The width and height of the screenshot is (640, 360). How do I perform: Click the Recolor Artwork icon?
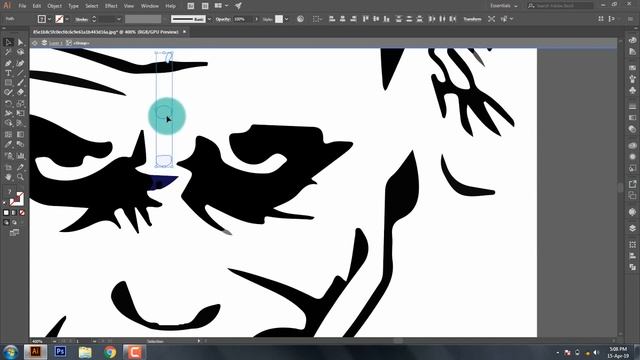(x=300, y=19)
